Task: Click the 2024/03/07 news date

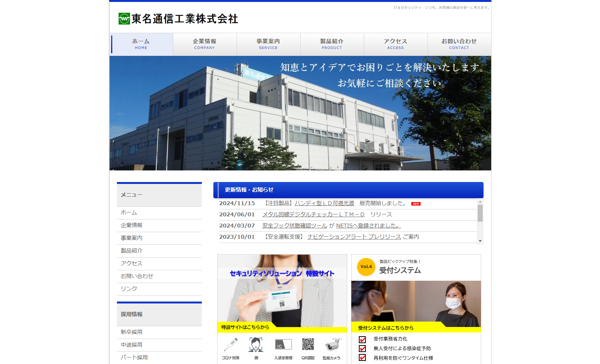Action: pos(237,226)
